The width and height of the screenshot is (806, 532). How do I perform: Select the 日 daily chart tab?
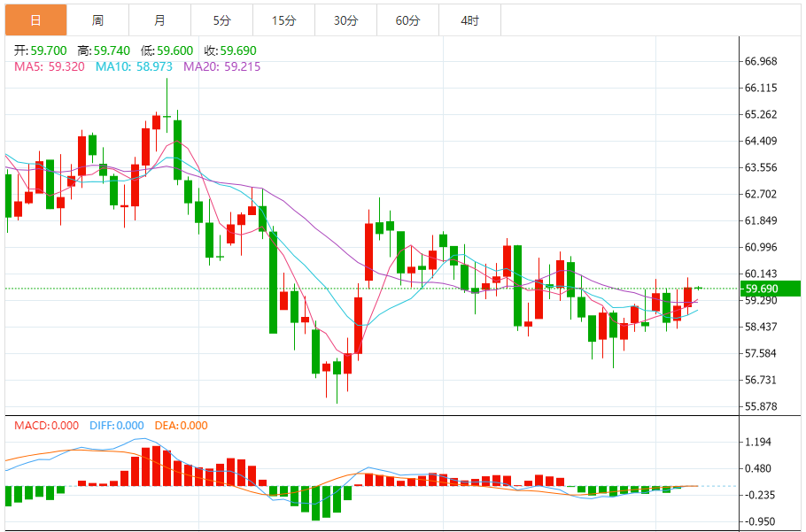pyautogui.click(x=35, y=20)
